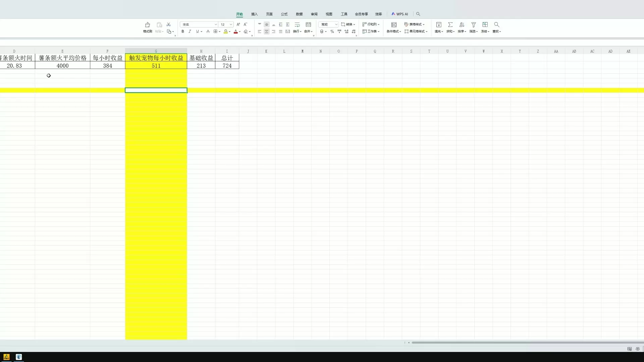Click the Sort (排序) icon
Screen dimensions: 644x362
462,25
